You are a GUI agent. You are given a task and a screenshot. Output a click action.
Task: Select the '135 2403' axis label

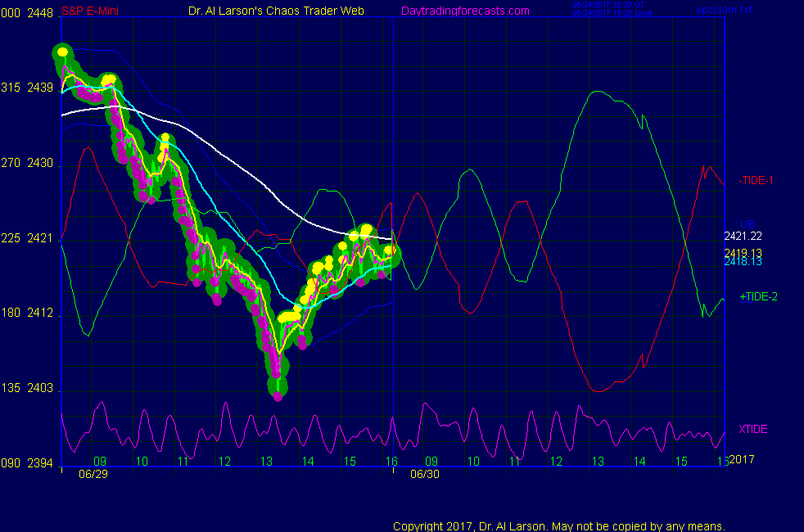(27, 388)
